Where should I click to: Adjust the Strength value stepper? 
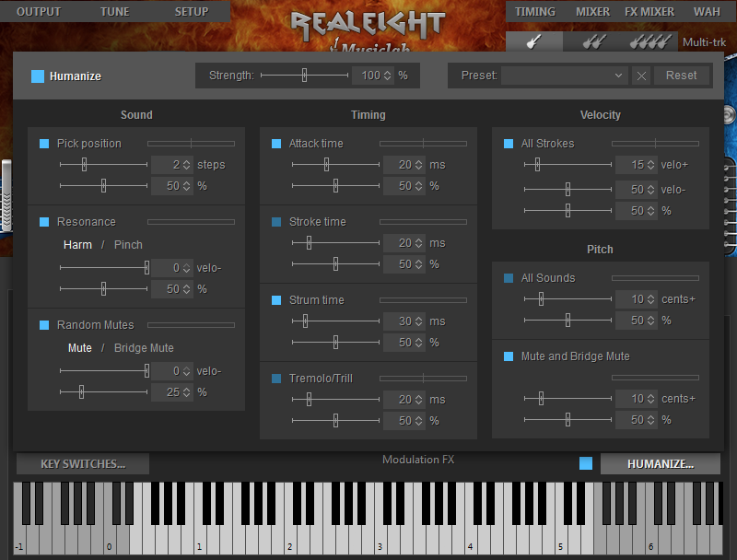pyautogui.click(x=387, y=76)
